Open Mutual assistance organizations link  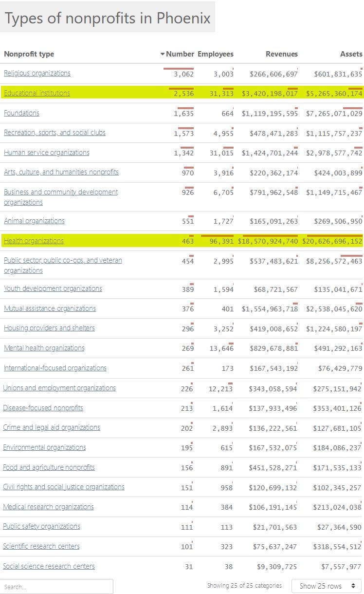[50, 308]
